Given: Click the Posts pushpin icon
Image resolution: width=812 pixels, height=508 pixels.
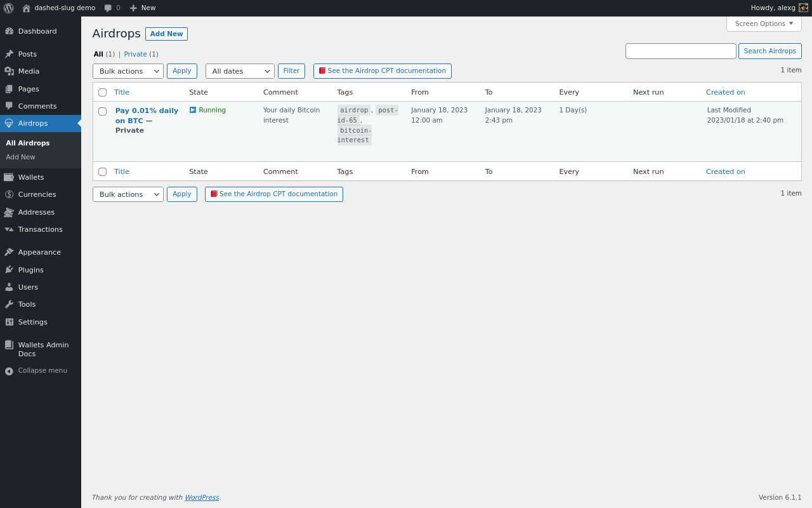Looking at the screenshot, I should (x=9, y=54).
